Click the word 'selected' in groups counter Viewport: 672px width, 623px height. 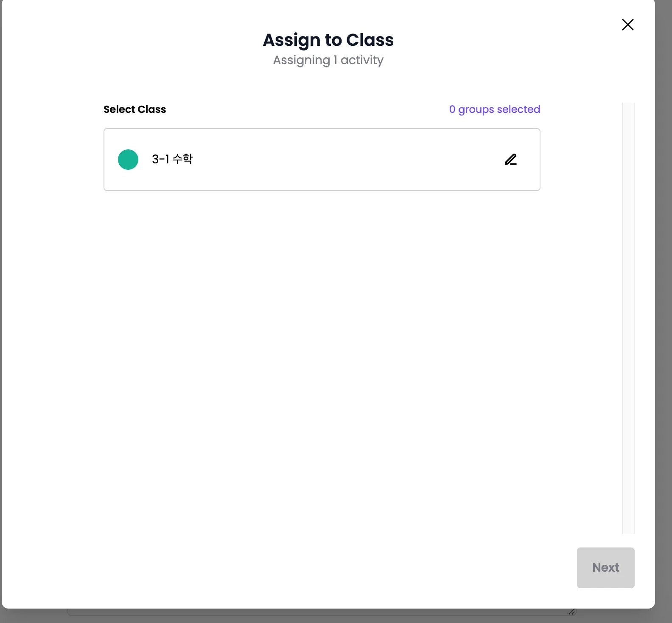518,109
